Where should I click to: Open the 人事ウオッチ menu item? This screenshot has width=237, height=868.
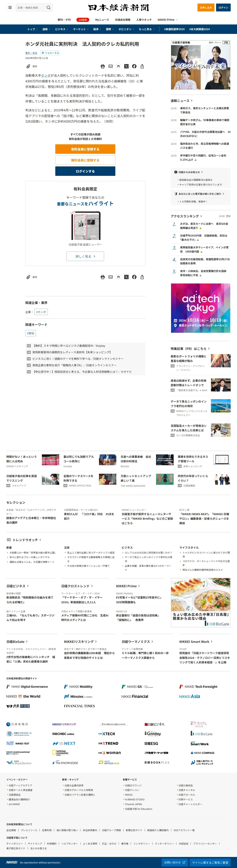pos(144,20)
